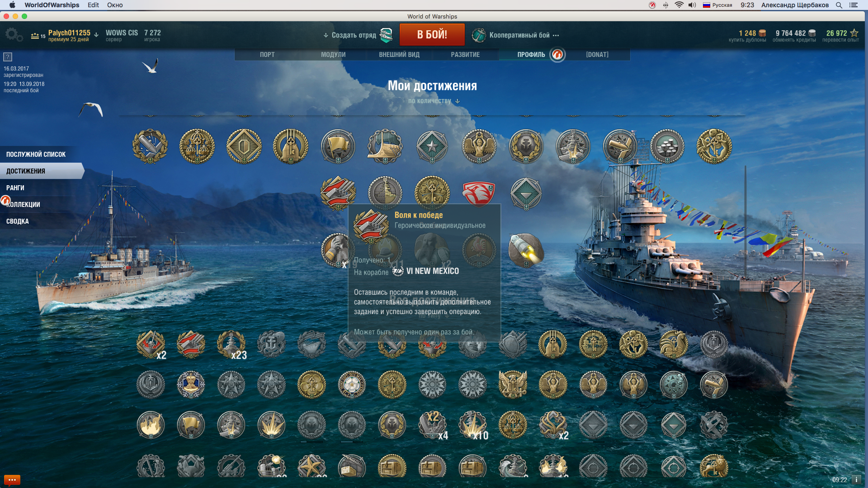The image size is (868, 488).
Task: Select the rocket shell achievement badge
Action: (x=526, y=250)
